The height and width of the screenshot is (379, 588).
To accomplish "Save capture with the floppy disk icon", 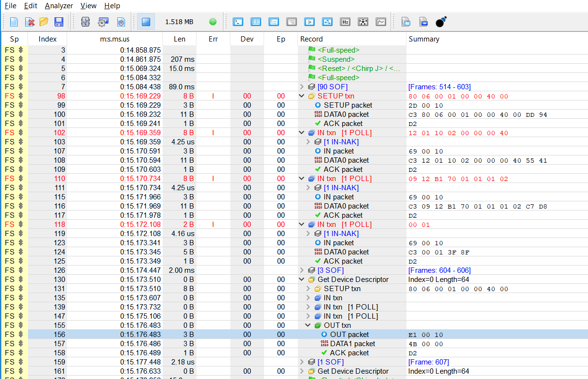I will click(59, 22).
